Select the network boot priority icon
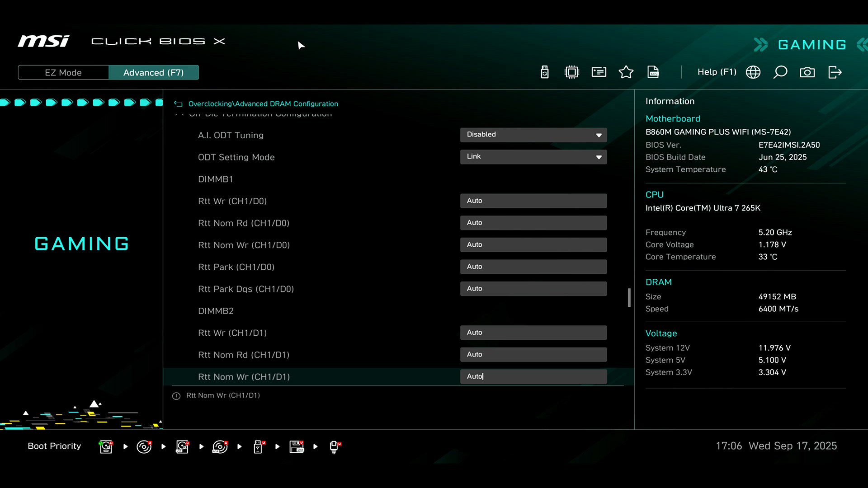The height and width of the screenshot is (488, 868). pyautogui.click(x=335, y=446)
